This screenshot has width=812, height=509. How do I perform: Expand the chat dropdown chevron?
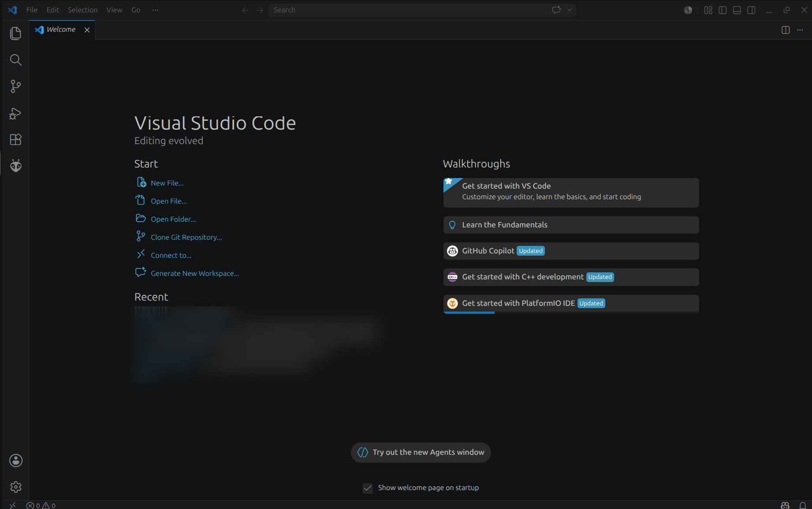(570, 10)
